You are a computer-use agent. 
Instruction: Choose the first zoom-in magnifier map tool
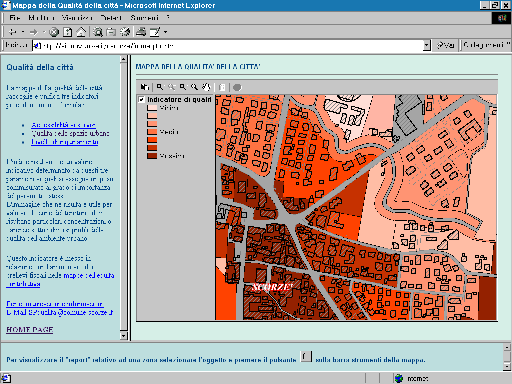pyautogui.click(x=160, y=87)
